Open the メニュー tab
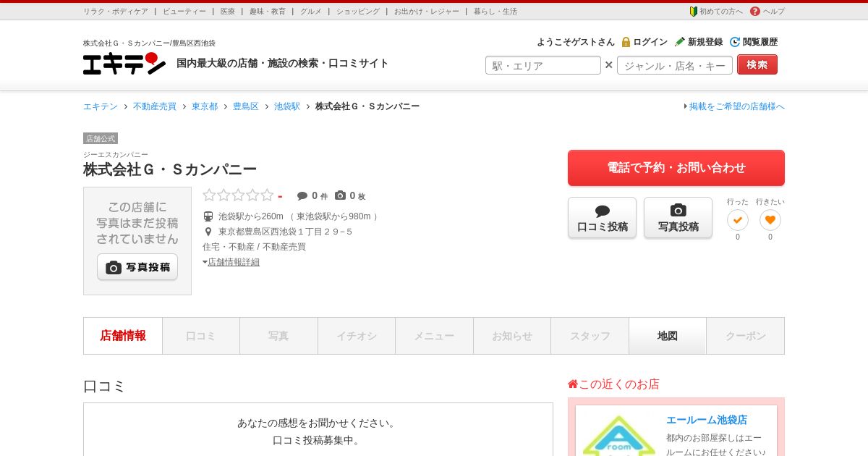The image size is (868, 456). coord(434,336)
